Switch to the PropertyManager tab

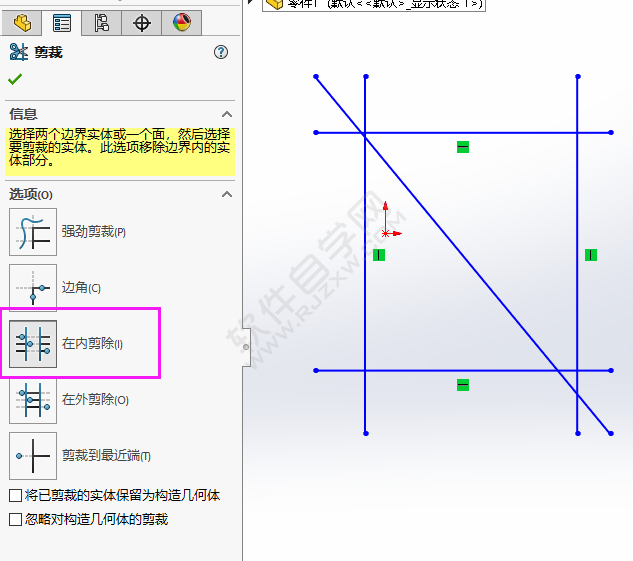point(62,23)
